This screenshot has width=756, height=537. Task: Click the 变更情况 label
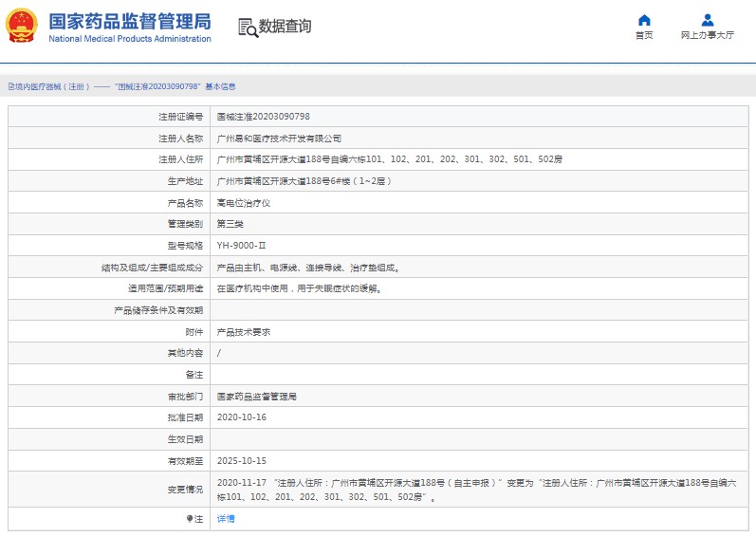point(185,490)
